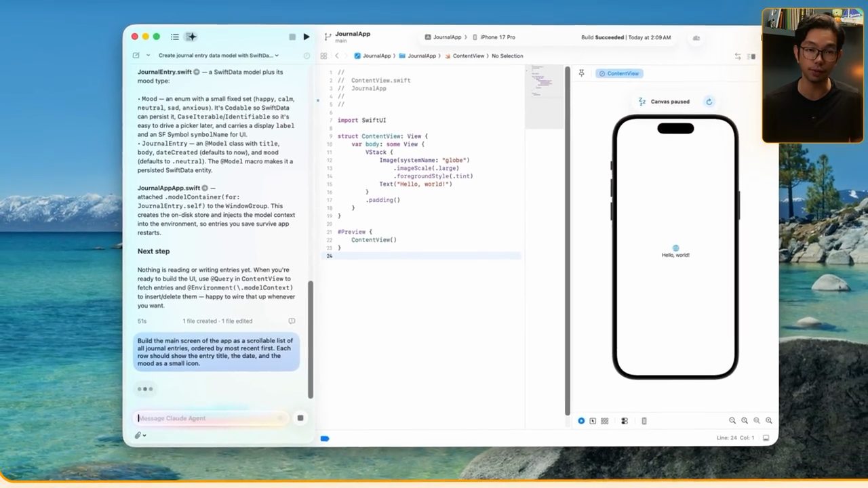The width and height of the screenshot is (868, 488).
Task: Show the navigator list view icon
Action: (x=175, y=37)
